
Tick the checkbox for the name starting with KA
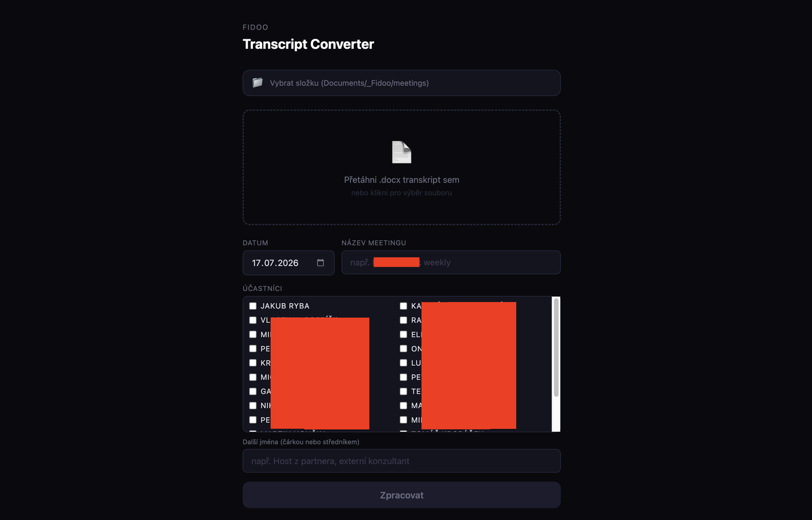pos(403,306)
